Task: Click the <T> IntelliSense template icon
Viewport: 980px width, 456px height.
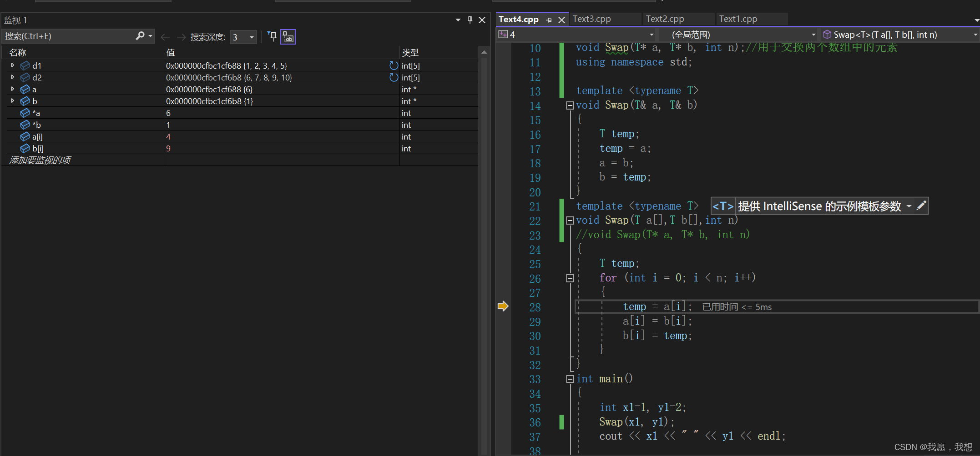Action: point(723,206)
